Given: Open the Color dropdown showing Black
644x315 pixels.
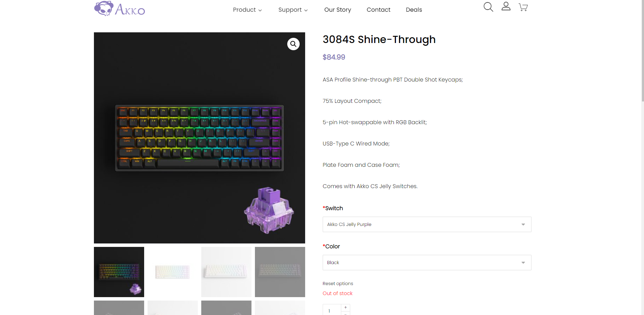Looking at the screenshot, I should [x=427, y=262].
